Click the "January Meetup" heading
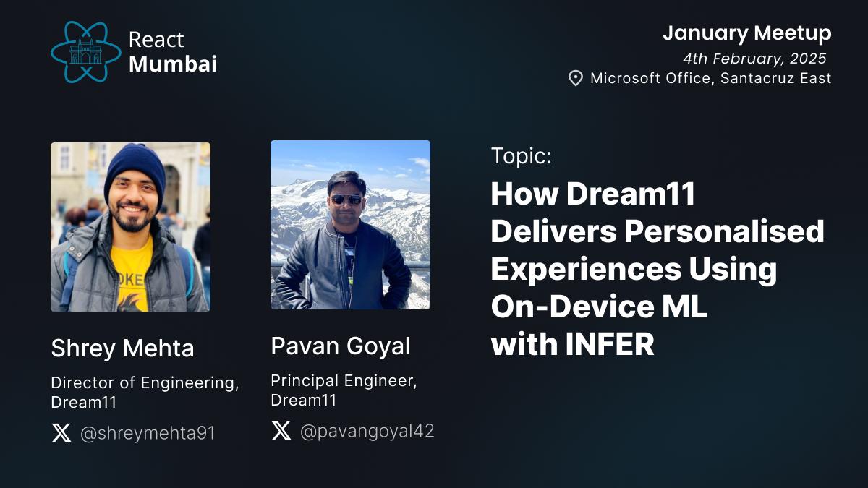The height and width of the screenshot is (488, 868). tap(747, 33)
